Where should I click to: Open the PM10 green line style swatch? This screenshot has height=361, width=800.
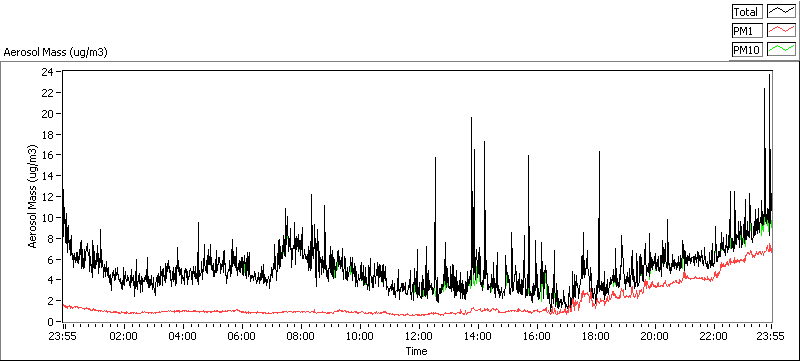(782, 49)
